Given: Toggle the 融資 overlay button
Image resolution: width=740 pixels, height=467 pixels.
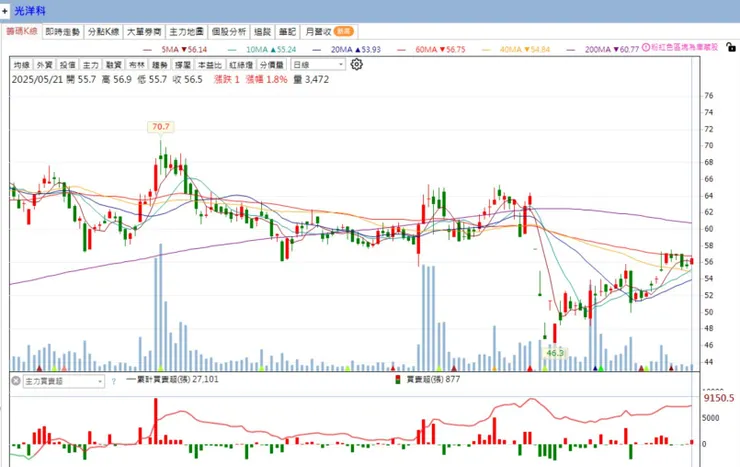Looking at the screenshot, I should tap(114, 65).
